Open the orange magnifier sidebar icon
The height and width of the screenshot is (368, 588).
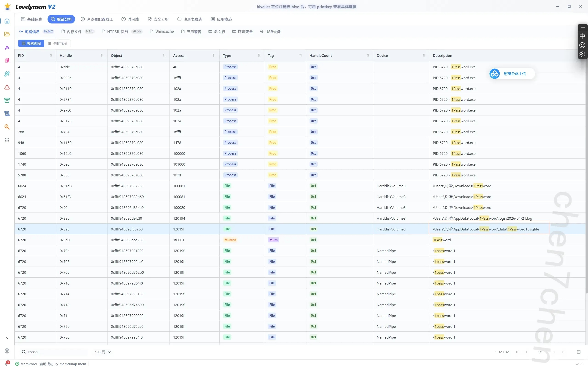pyautogui.click(x=7, y=127)
